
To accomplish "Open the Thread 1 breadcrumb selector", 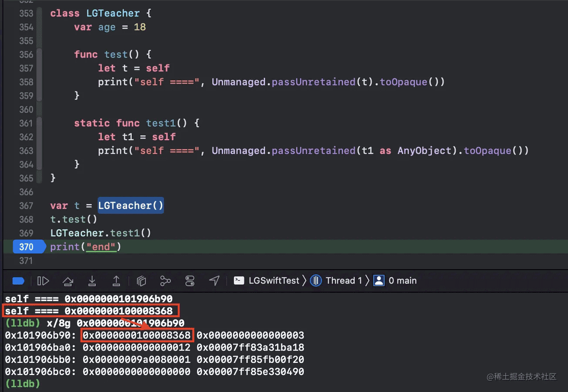I will pos(337,281).
